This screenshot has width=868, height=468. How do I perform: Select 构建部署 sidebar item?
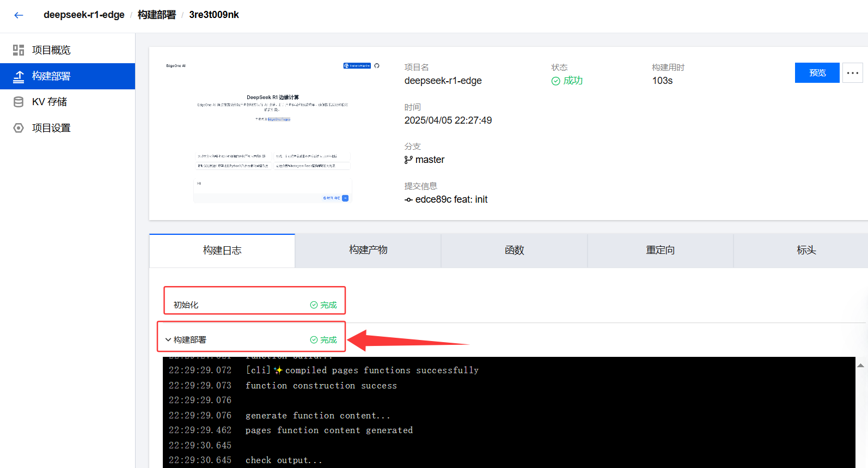tap(68, 76)
